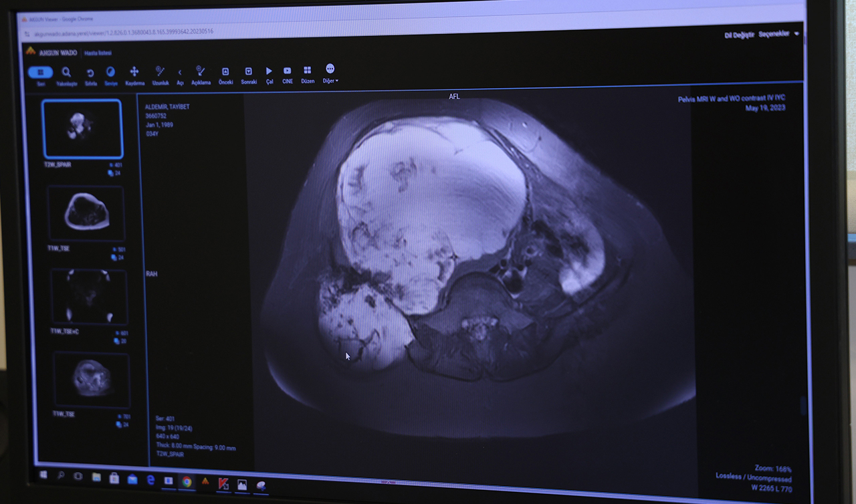Toggle the Seviye window level tool
Viewport: 856px width, 504px height.
111,73
